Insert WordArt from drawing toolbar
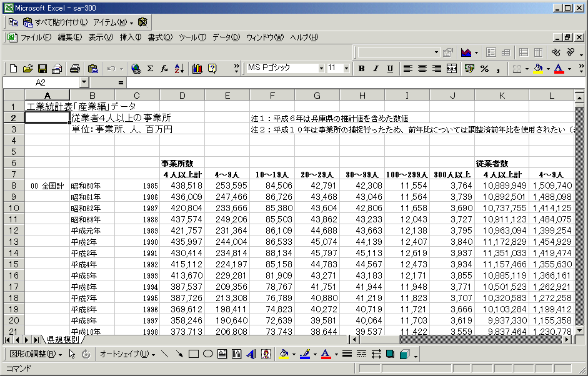 [251, 354]
